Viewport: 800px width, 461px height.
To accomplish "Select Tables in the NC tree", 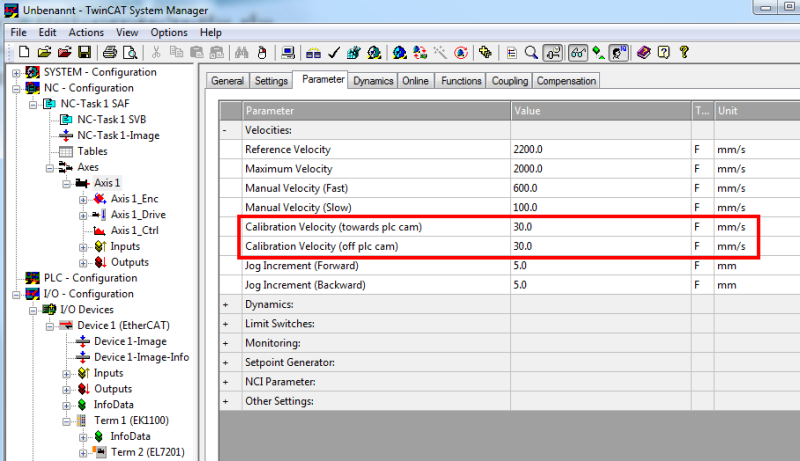I will (92, 151).
